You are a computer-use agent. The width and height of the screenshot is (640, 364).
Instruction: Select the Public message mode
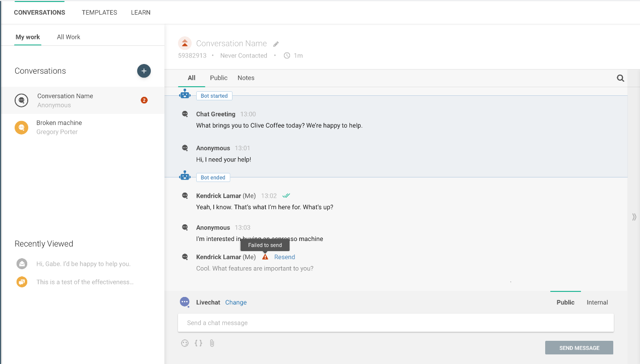click(565, 302)
